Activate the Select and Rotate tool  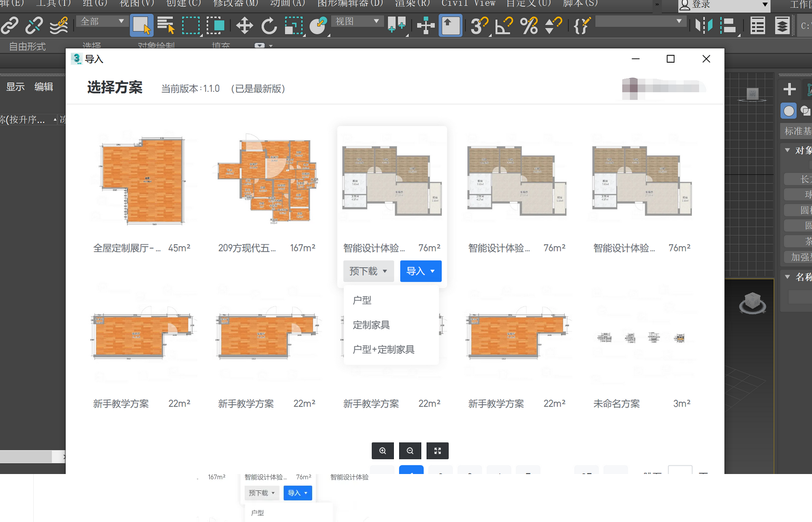point(269,25)
